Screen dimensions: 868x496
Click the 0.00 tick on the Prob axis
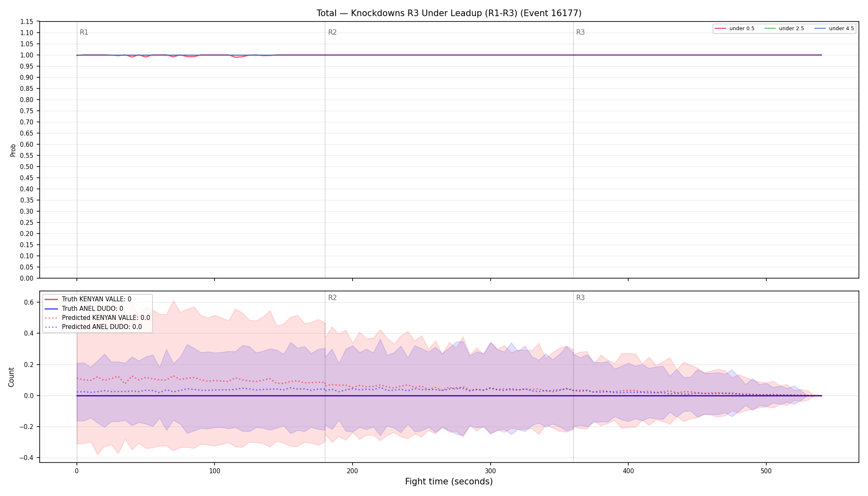tap(27, 278)
